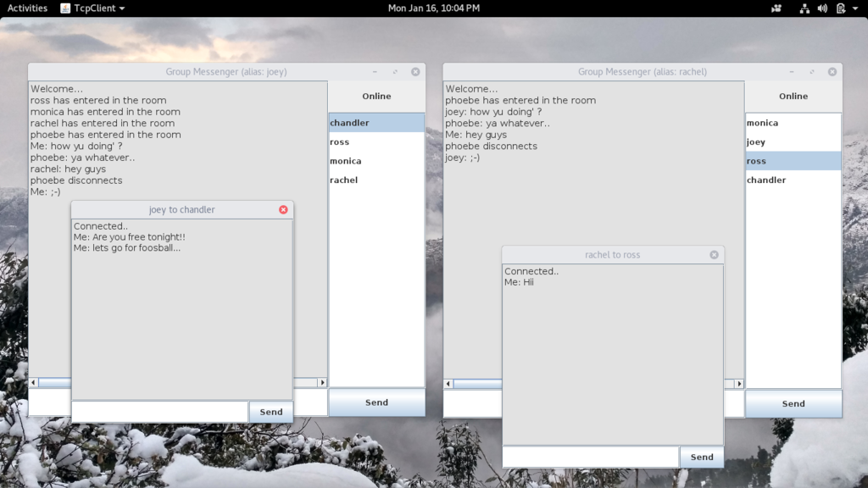Image resolution: width=868 pixels, height=488 pixels.
Task: Send message in joey to chandler chat
Action: coord(270,412)
